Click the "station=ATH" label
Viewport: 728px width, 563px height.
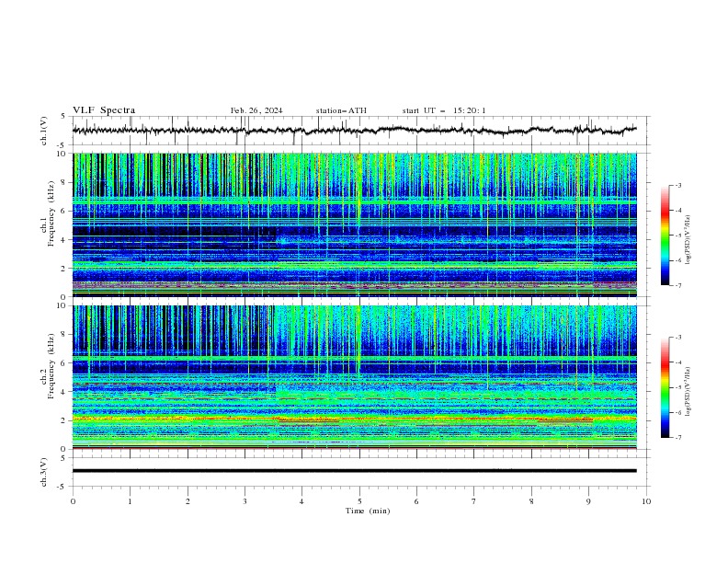pyautogui.click(x=341, y=110)
